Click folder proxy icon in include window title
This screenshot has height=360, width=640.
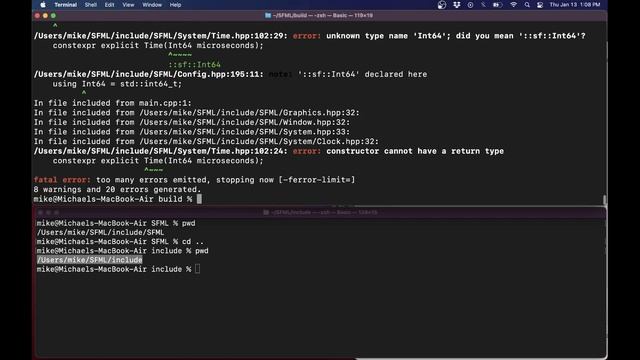click(x=266, y=212)
